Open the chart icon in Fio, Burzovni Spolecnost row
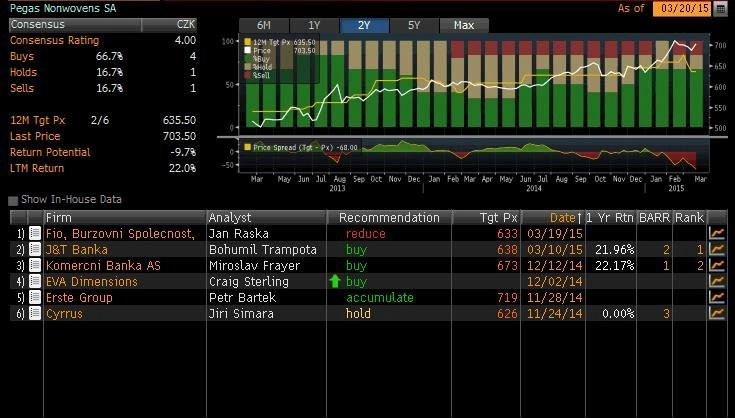This screenshot has width=735, height=418. point(717,233)
